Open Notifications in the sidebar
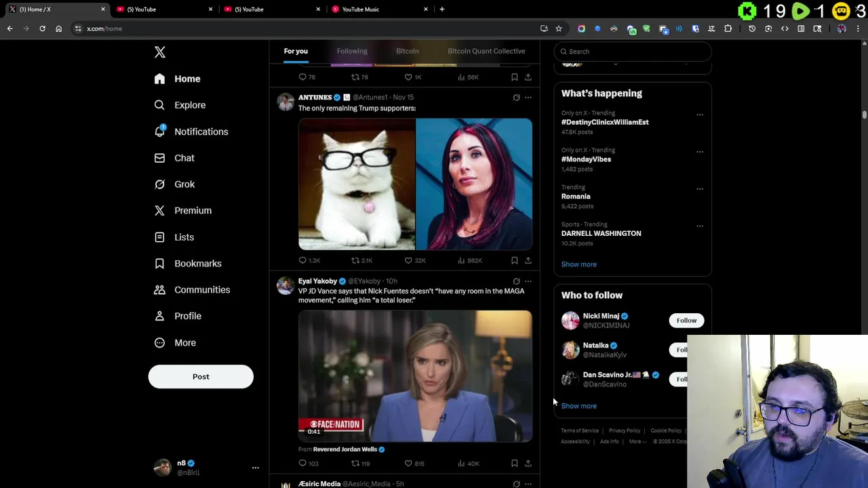868x488 pixels. pyautogui.click(x=191, y=131)
